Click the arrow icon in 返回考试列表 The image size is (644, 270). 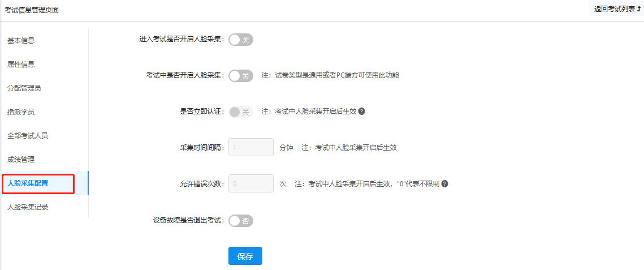pyautogui.click(x=638, y=9)
